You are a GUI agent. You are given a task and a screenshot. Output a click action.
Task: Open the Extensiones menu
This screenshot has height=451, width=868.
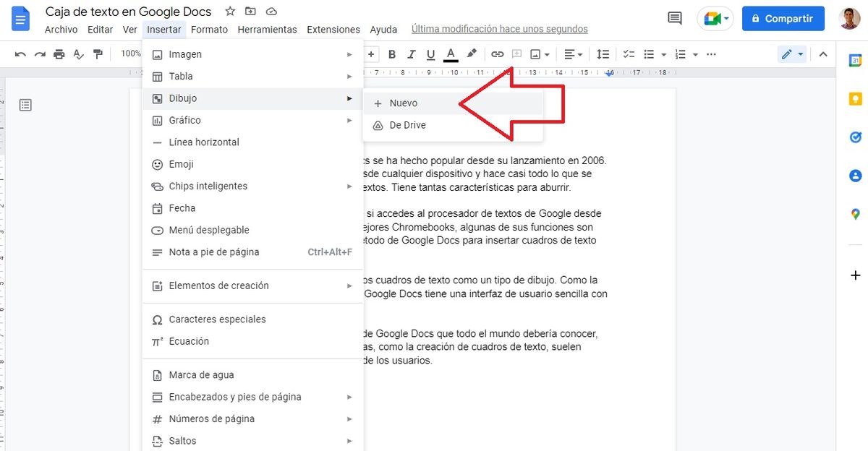click(333, 30)
